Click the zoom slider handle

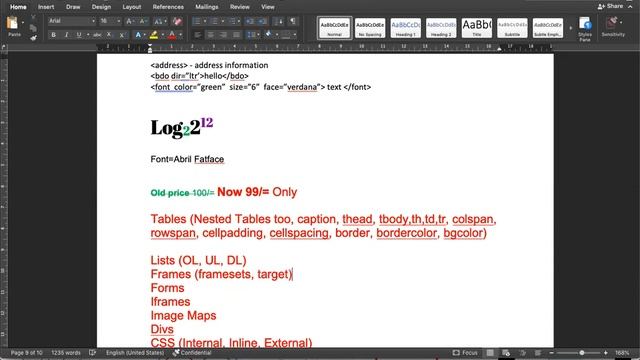(582, 353)
